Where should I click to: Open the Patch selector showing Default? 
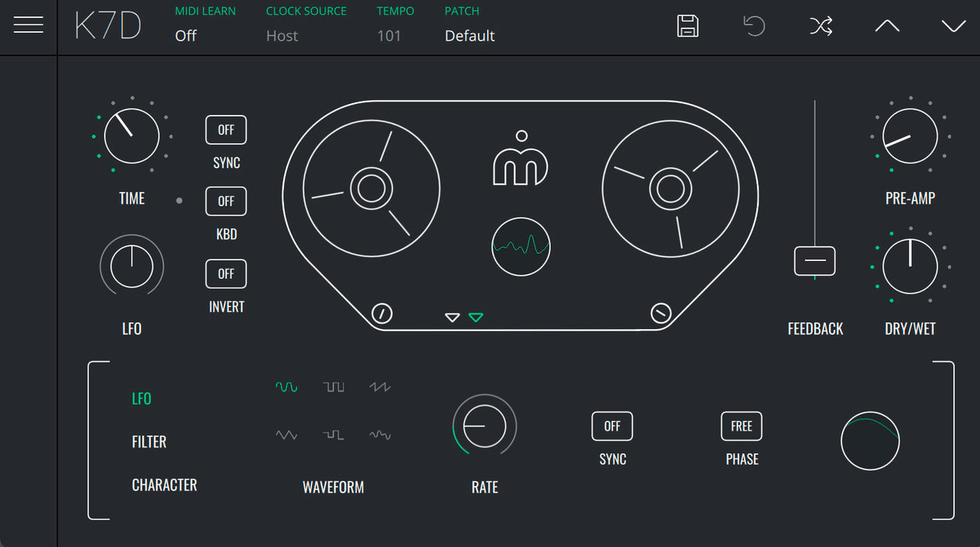(469, 36)
